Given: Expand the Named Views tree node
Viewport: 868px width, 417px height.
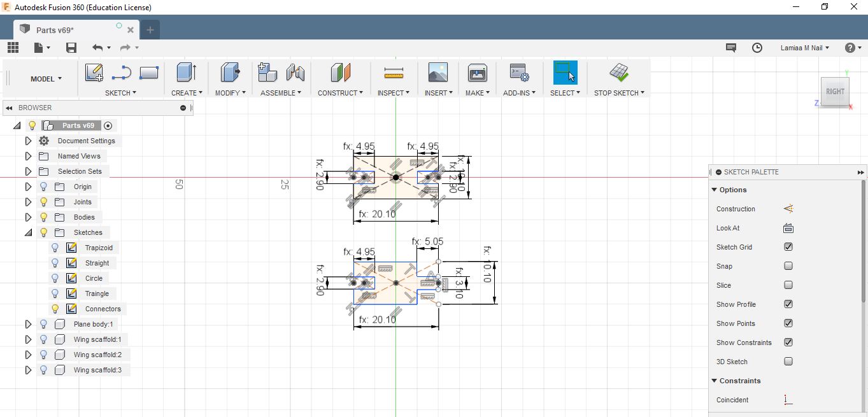Looking at the screenshot, I should pyautogui.click(x=28, y=156).
